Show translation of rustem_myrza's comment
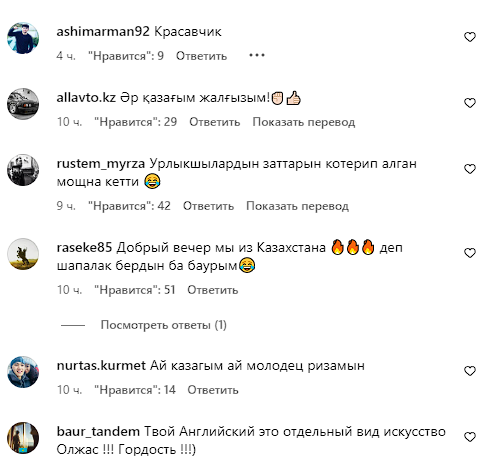The height and width of the screenshot is (458, 487). coord(297,206)
